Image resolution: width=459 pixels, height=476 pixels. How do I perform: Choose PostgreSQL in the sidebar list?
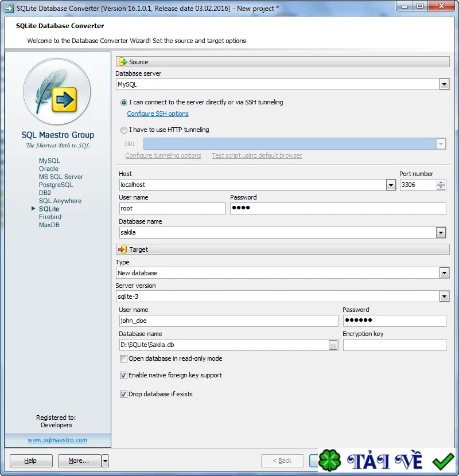coord(56,185)
